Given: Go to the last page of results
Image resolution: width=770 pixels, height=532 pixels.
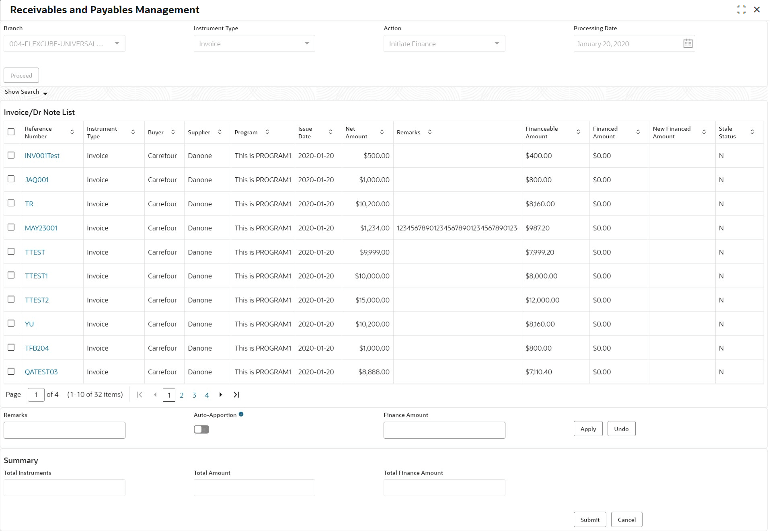Looking at the screenshot, I should 236,395.
